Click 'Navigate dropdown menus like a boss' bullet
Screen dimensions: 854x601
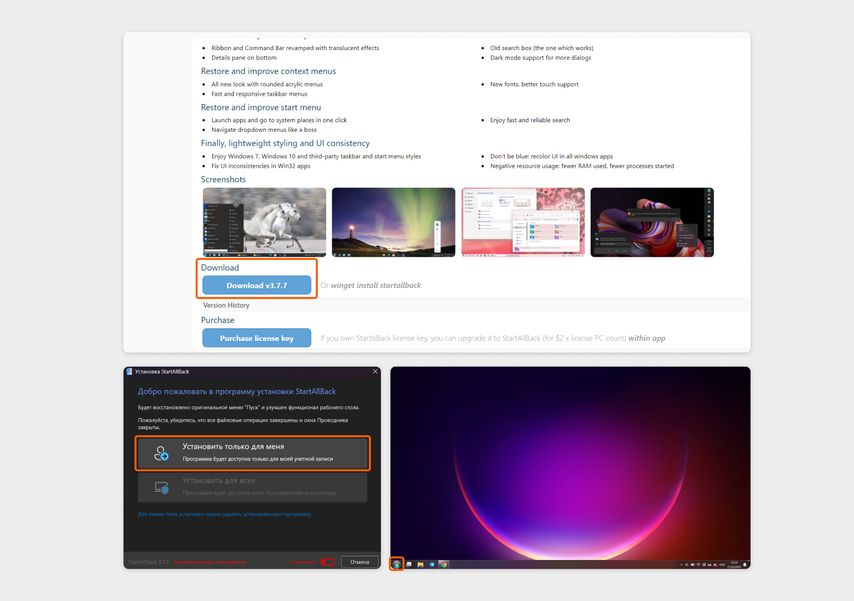point(264,130)
